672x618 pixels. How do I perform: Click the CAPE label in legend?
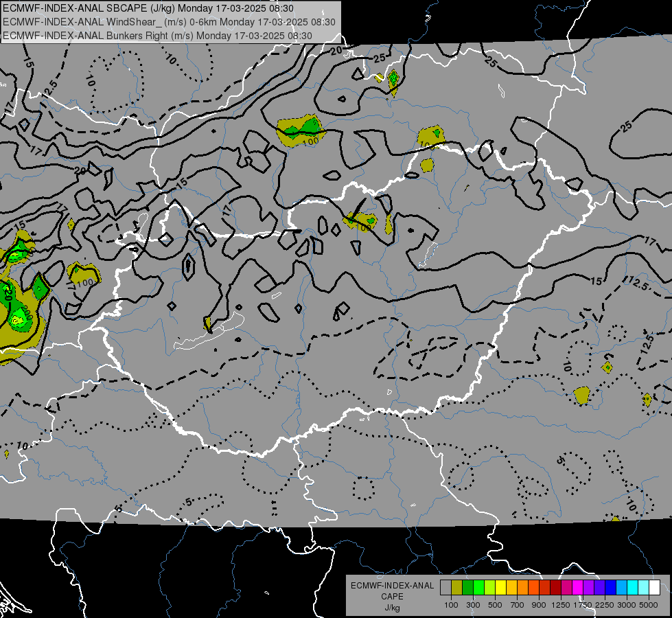coord(392,597)
